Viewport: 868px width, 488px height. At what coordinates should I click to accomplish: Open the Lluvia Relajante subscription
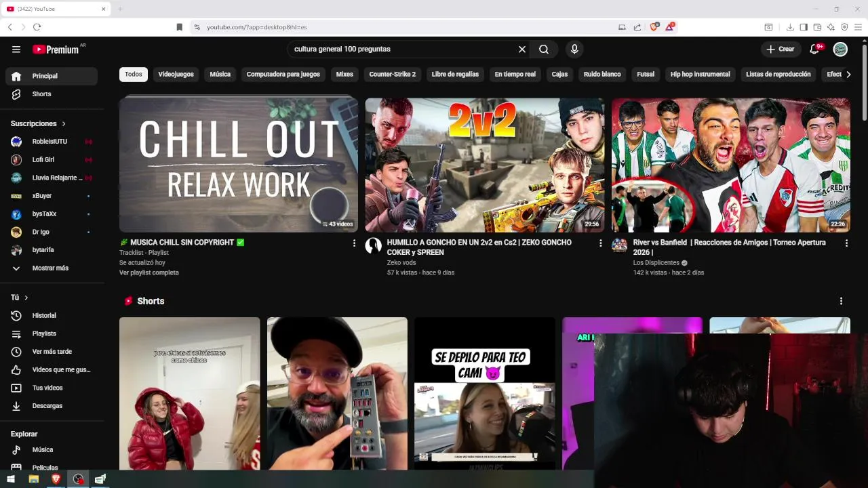[52, 178]
